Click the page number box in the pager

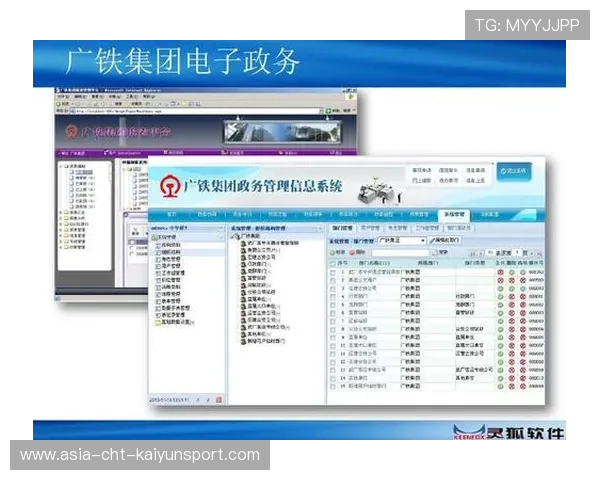tap(517, 253)
